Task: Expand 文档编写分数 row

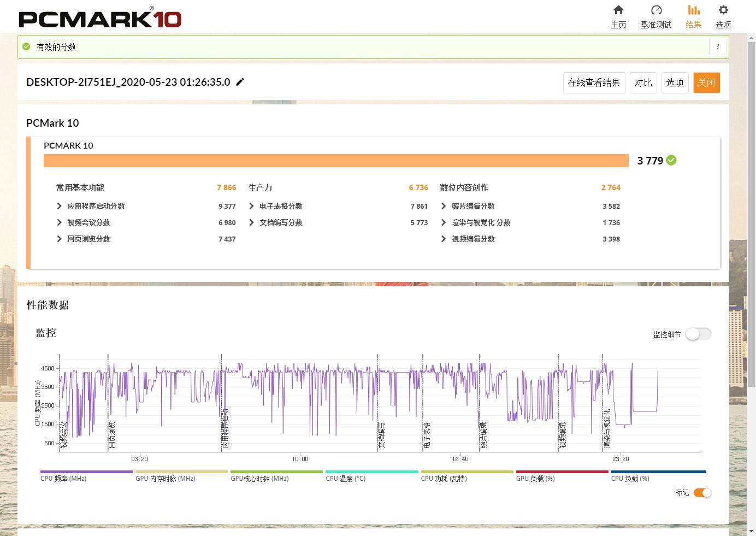Action: point(252,222)
